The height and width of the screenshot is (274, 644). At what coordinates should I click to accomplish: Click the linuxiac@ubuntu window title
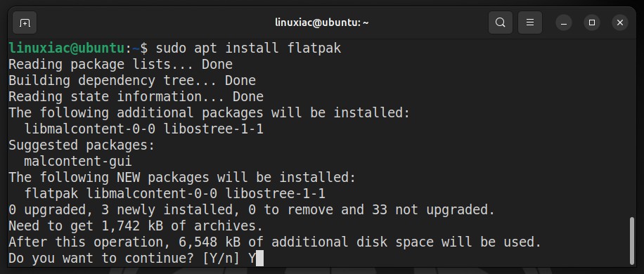tap(321, 22)
